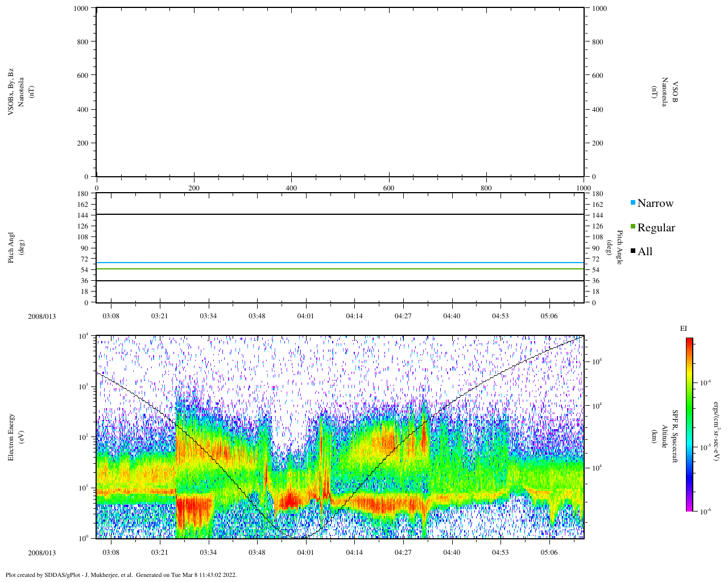The width and height of the screenshot is (728, 582).
Task: Click the ergs/(cm²-sr-sec-eV) color bar unit label
Action: [716, 431]
